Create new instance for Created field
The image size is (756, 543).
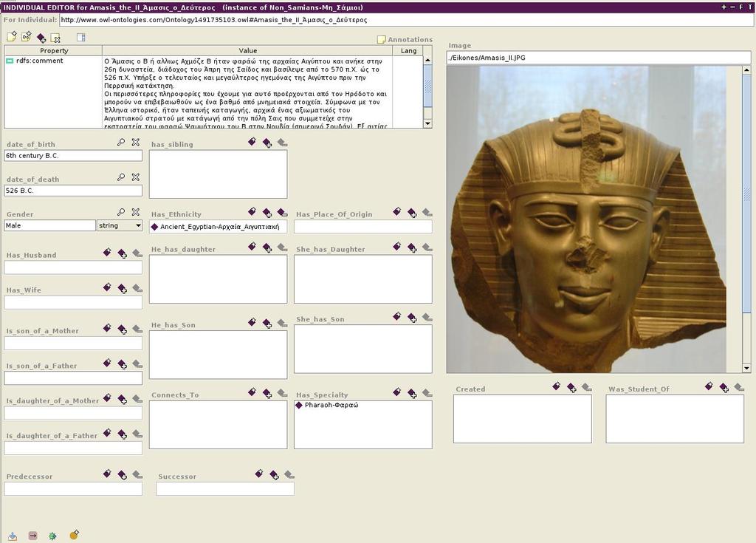pyautogui.click(x=557, y=386)
